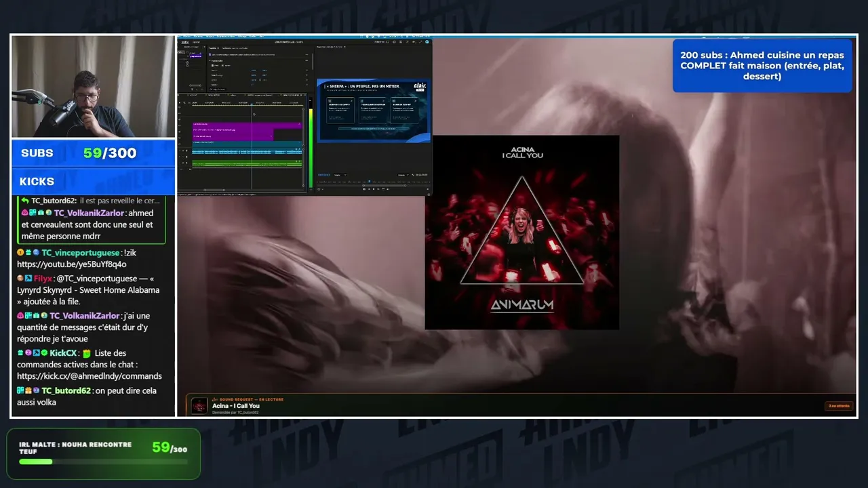Screen dimensions: 868x488
Task: Click the SUBS 59/300 counter
Action: [x=94, y=153]
